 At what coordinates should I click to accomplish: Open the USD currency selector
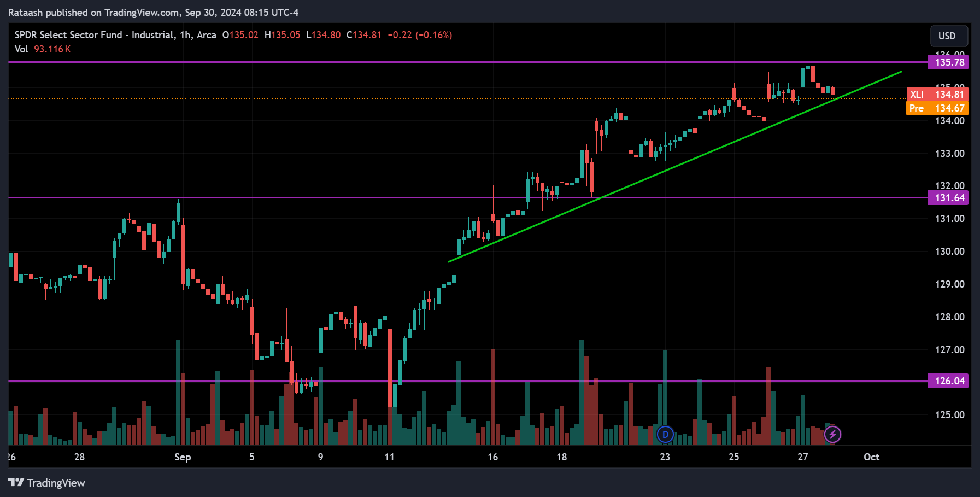point(949,36)
